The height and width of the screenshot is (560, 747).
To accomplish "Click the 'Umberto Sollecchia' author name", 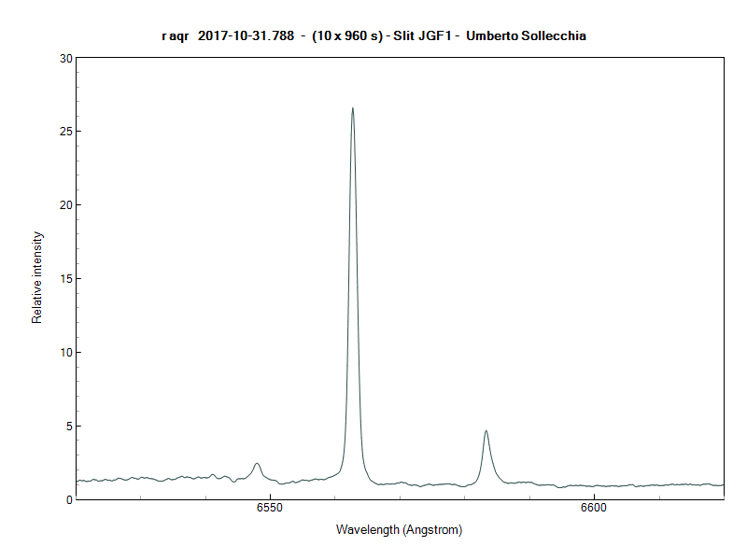I will pos(527,35).
